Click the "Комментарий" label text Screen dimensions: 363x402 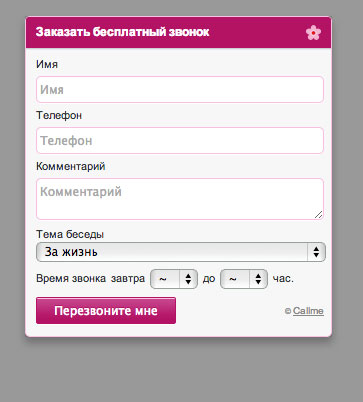(x=71, y=166)
